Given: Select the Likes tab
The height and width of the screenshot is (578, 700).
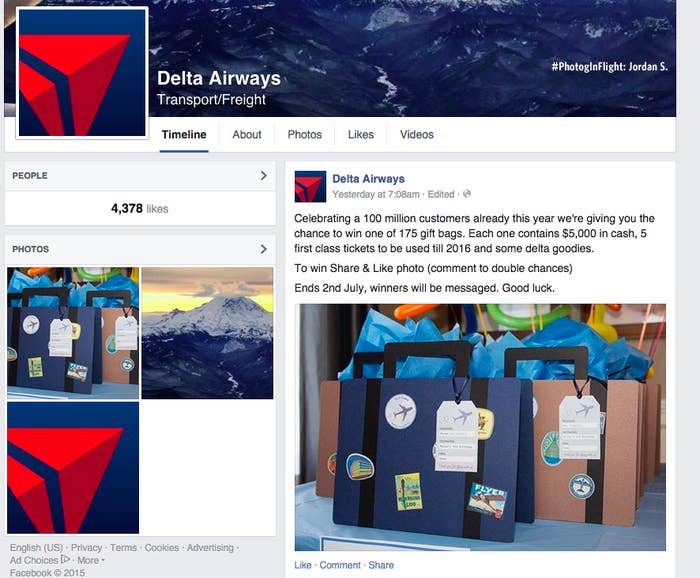Looking at the screenshot, I should 361,134.
